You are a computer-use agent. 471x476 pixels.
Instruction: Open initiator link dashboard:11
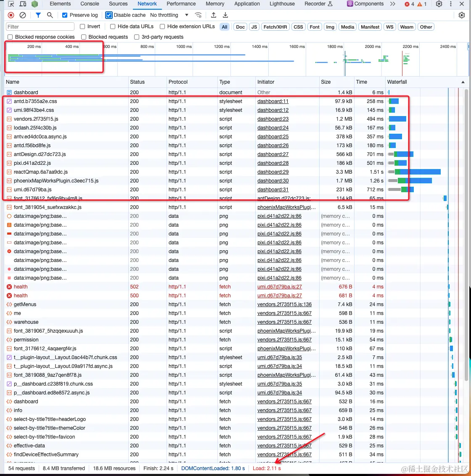point(273,101)
